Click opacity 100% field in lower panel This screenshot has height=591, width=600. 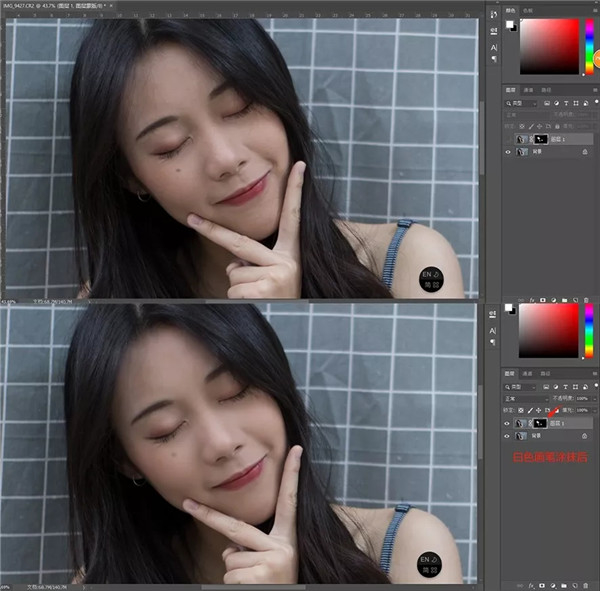click(x=583, y=399)
